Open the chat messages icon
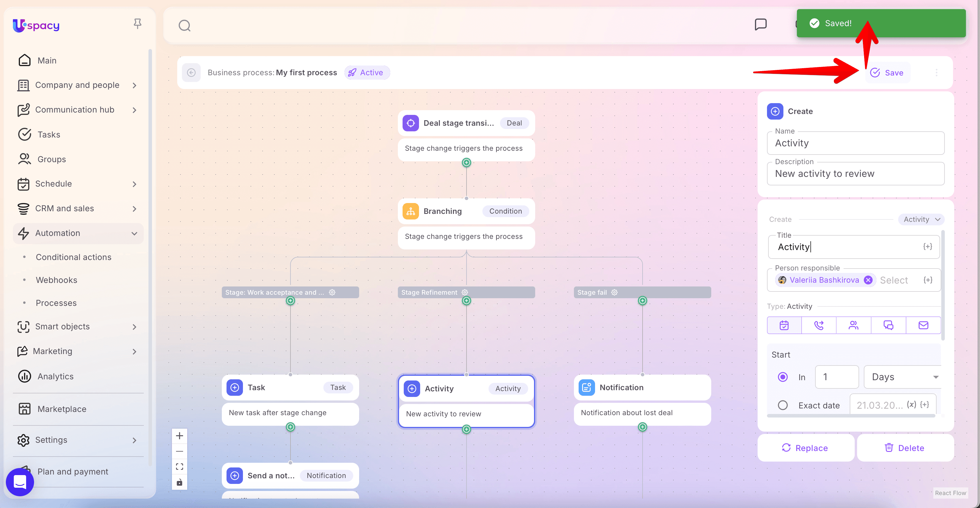This screenshot has width=980, height=508. pyautogui.click(x=761, y=24)
